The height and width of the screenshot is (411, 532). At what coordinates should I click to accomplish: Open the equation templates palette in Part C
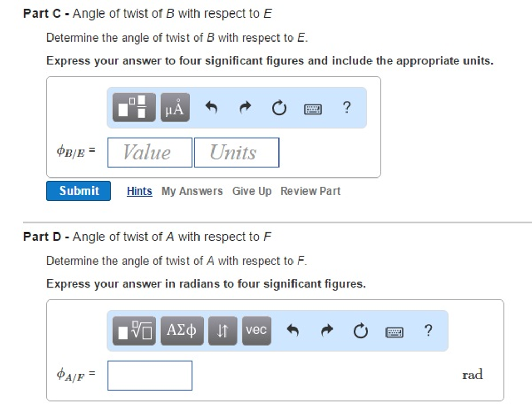(x=133, y=107)
